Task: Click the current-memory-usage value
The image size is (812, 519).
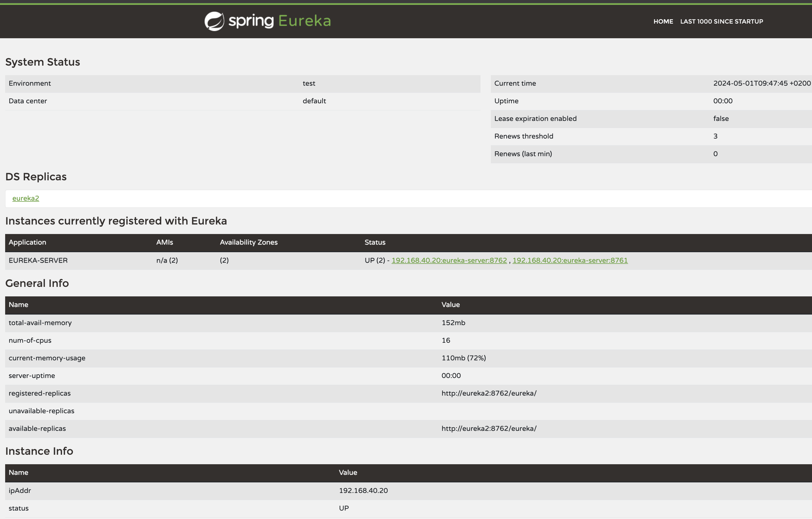Action: [463, 358]
